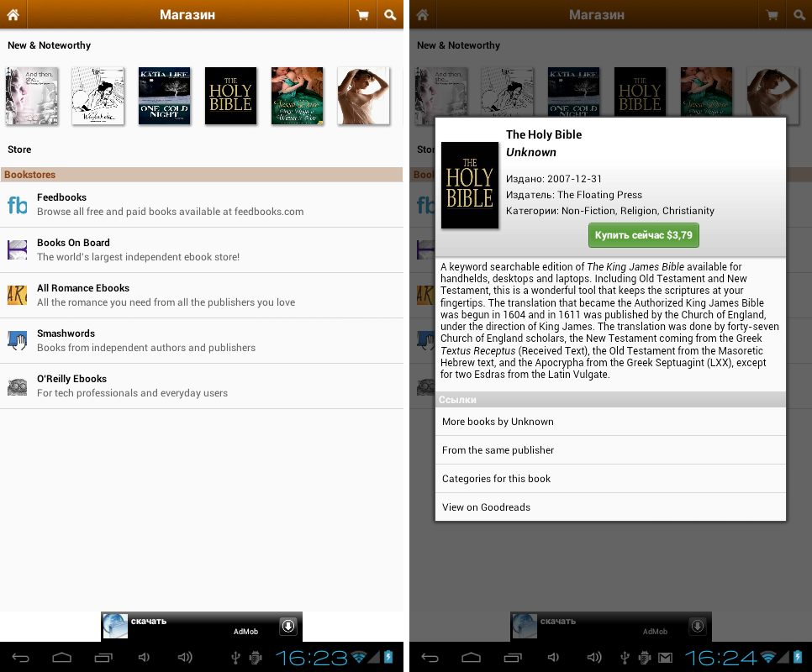The image size is (812, 672).
Task: Tap the mail notification icon in right status bar
Action: [665, 658]
